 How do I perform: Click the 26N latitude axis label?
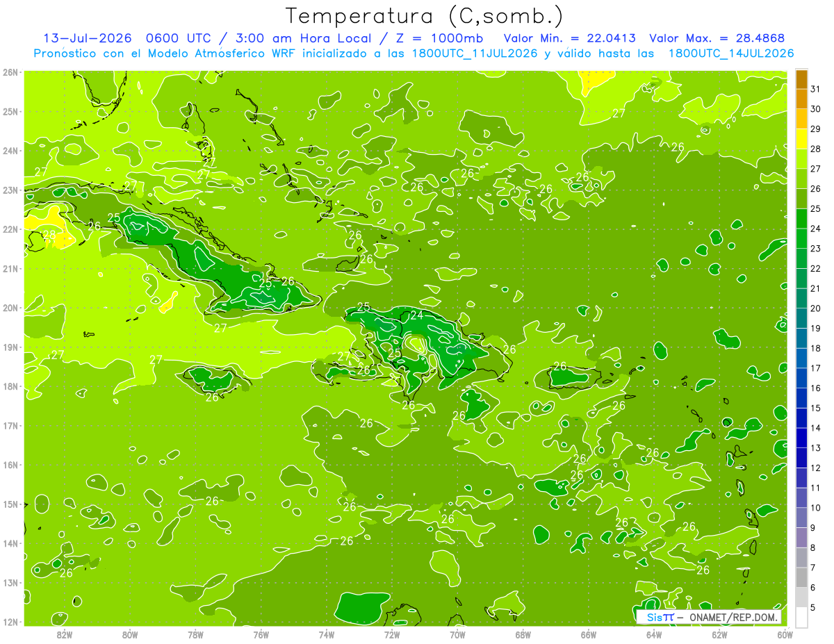(10, 72)
